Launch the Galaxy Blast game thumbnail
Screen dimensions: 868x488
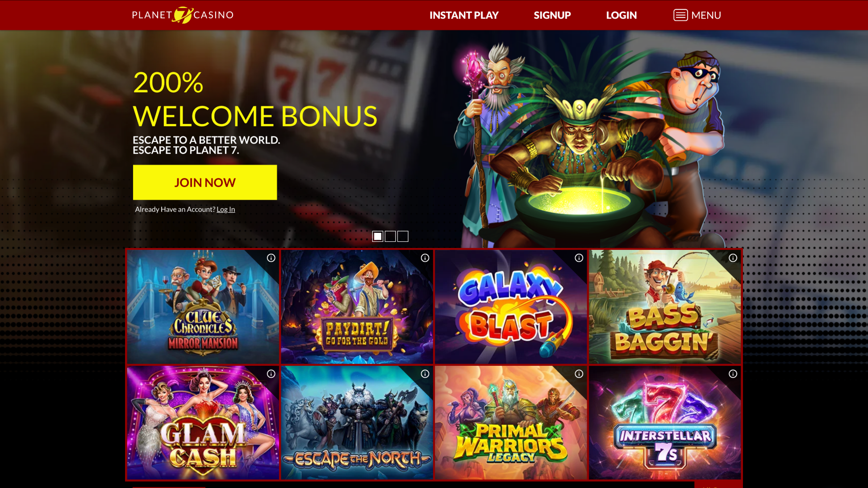(x=511, y=307)
